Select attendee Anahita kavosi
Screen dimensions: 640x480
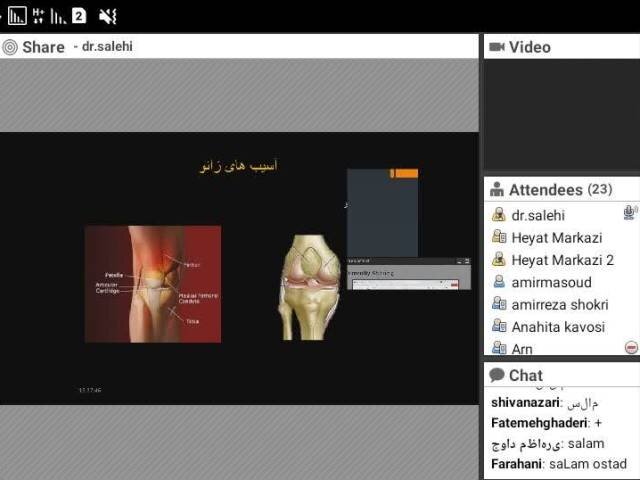click(558, 327)
